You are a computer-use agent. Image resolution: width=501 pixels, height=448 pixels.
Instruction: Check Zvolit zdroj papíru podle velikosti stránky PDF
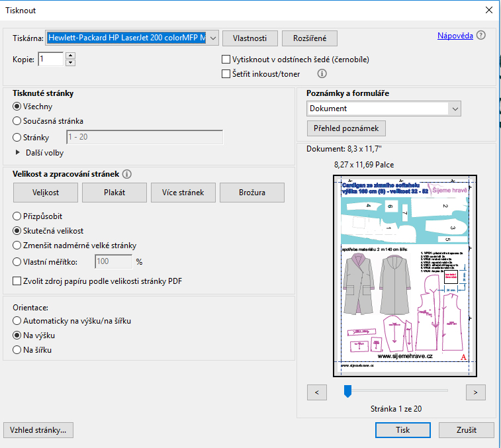17,281
